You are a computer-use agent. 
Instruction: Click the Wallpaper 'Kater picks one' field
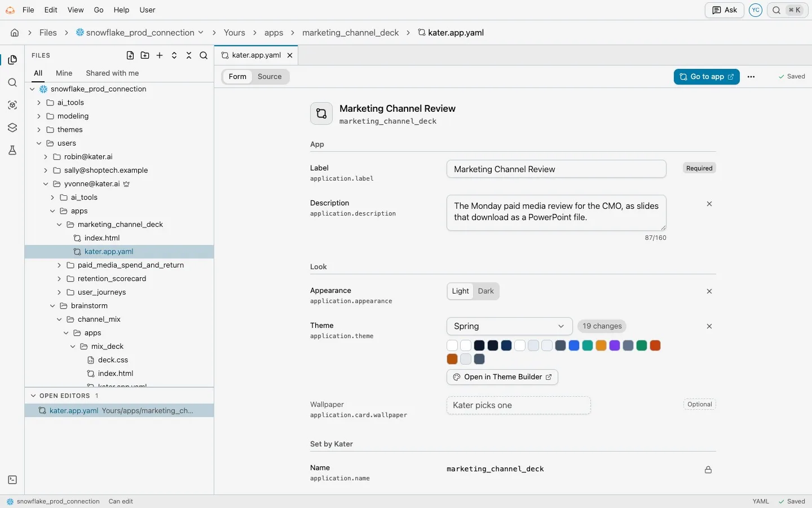519,405
